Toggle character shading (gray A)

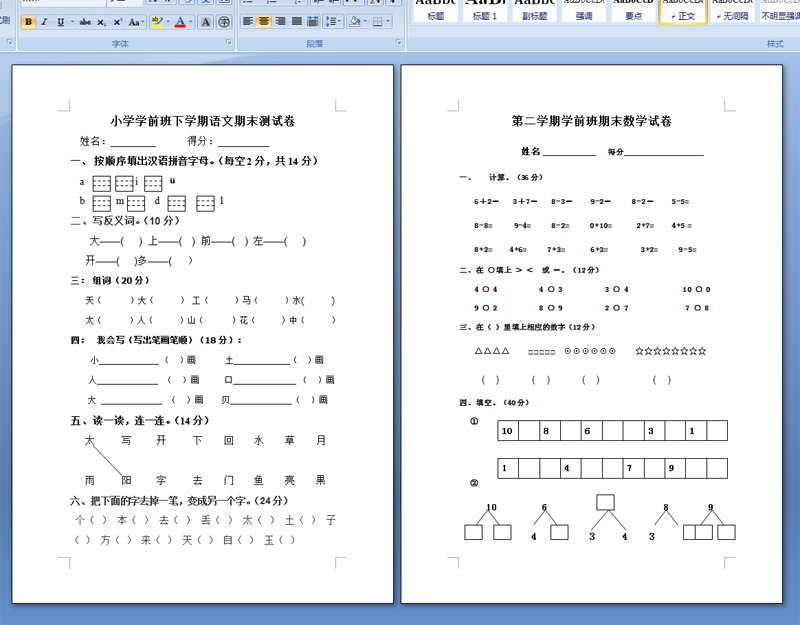(x=206, y=22)
